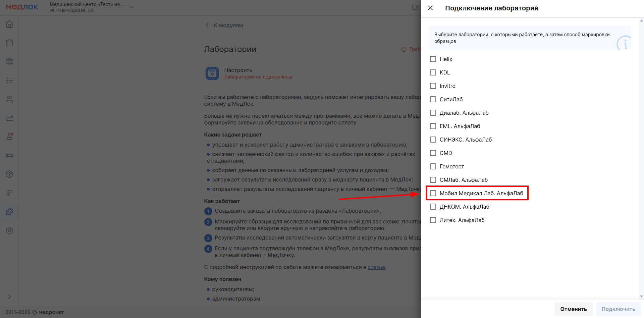644x318 pixels.
Task: Expand the medical center selector dropdown
Action: pyautogui.click(x=131, y=7)
